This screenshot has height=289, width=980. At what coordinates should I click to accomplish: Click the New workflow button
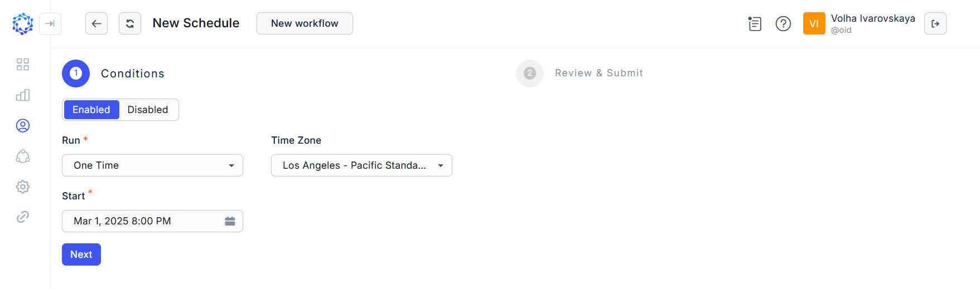pyautogui.click(x=305, y=23)
